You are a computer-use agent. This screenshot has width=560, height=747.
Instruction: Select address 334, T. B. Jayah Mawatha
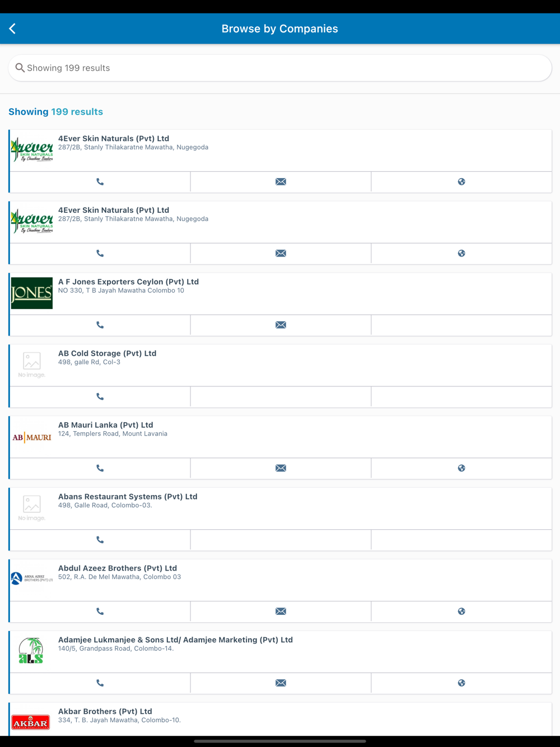(x=119, y=721)
